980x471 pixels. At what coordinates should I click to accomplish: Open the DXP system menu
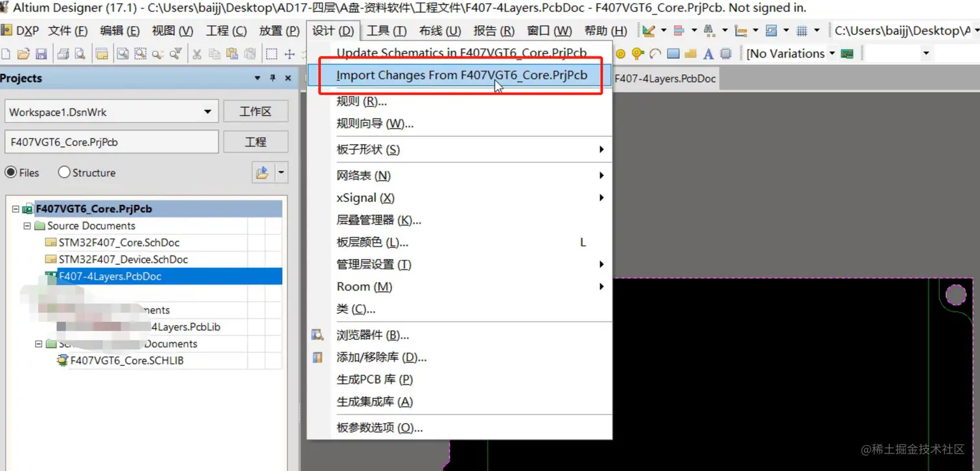(x=19, y=30)
